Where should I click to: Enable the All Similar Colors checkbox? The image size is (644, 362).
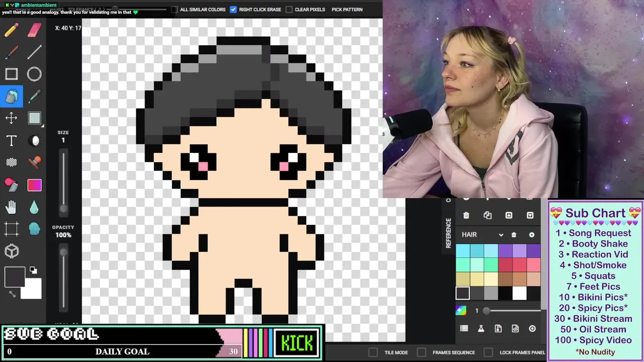(x=174, y=10)
